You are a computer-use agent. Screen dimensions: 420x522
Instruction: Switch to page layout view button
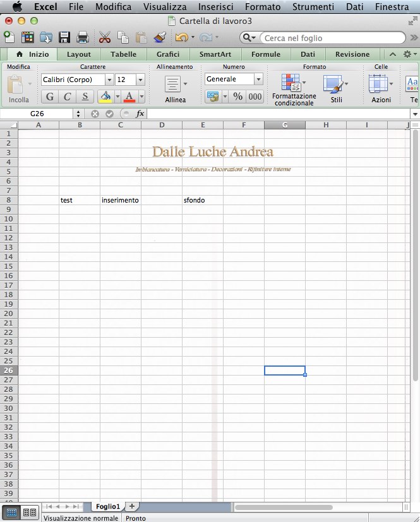pyautogui.click(x=30, y=513)
